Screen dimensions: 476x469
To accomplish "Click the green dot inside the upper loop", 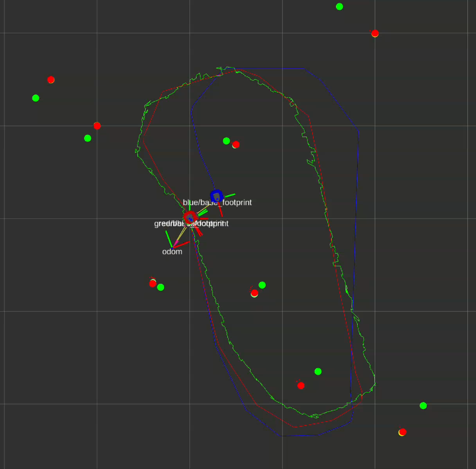I will click(x=227, y=141).
